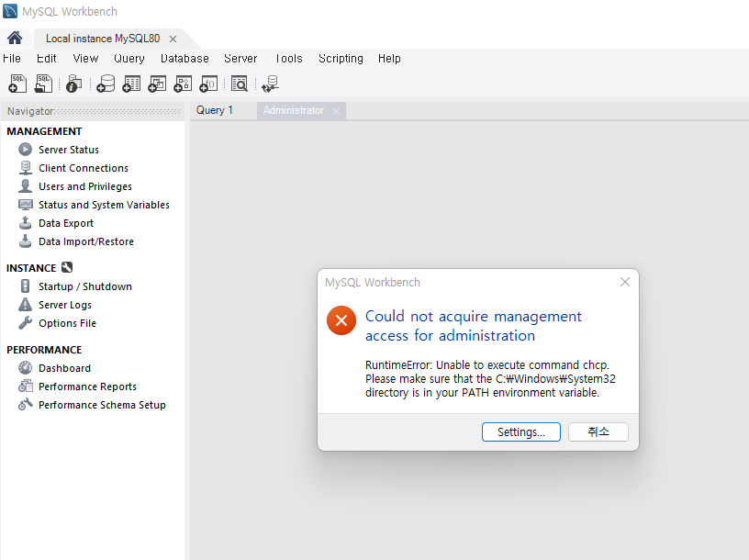Click the Navigator panel title
Screen dimensions: 749x560
[30, 111]
